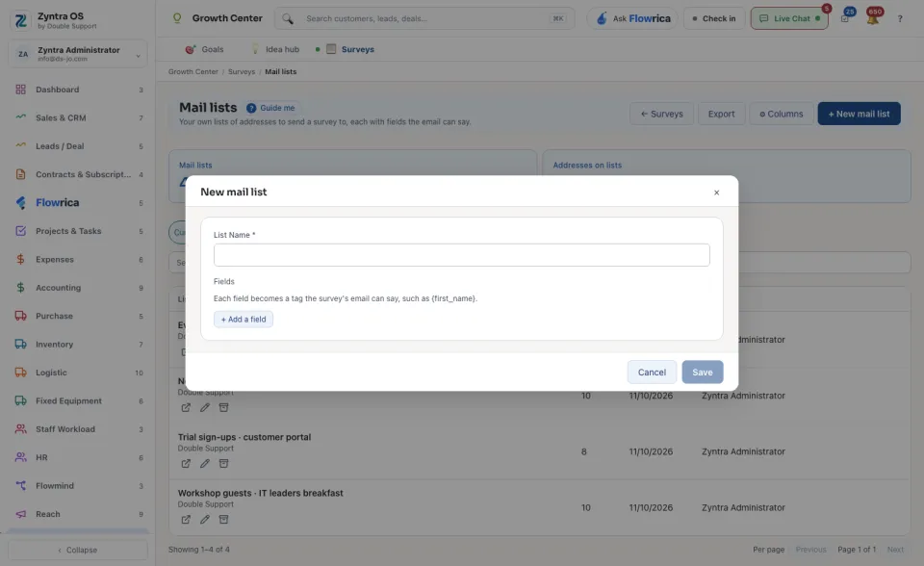Image resolution: width=924 pixels, height=566 pixels.
Task: Click Growth Center breadcrumb link
Action: [193, 72]
